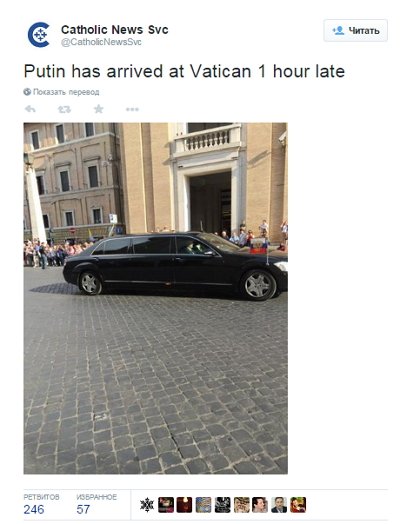The width and height of the screenshot is (400, 524).
Task: Click the black and white emblem avatar
Action: [223, 505]
